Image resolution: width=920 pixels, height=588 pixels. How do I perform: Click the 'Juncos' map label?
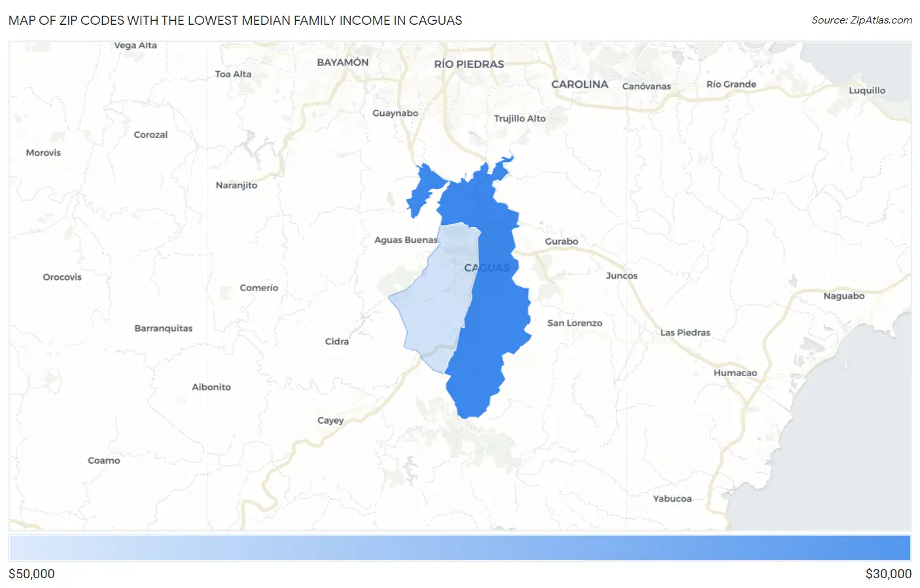tap(622, 276)
